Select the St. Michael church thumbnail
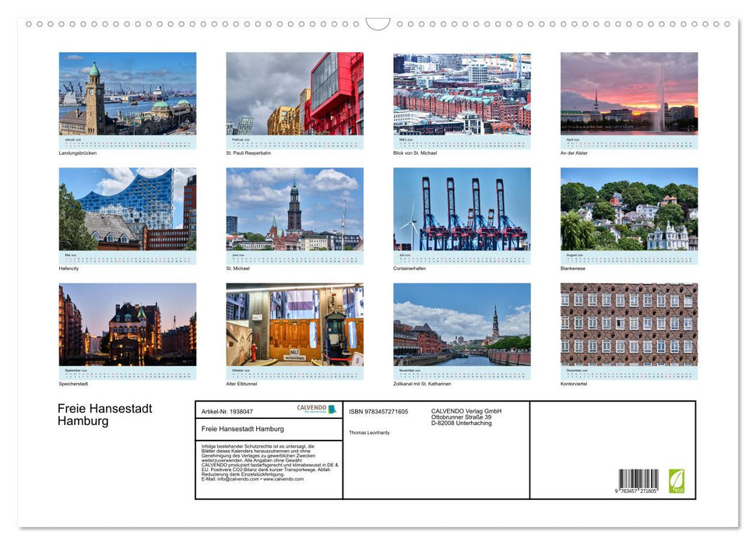 point(294,212)
